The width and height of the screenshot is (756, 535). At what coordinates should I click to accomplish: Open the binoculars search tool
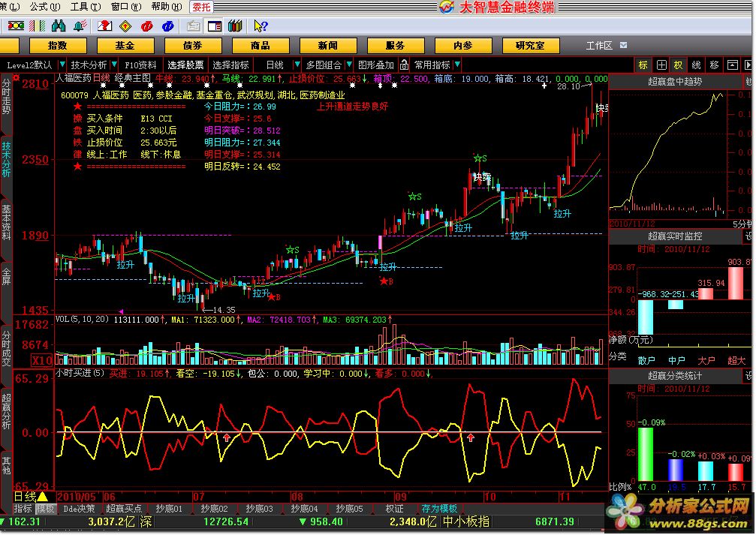point(59,26)
